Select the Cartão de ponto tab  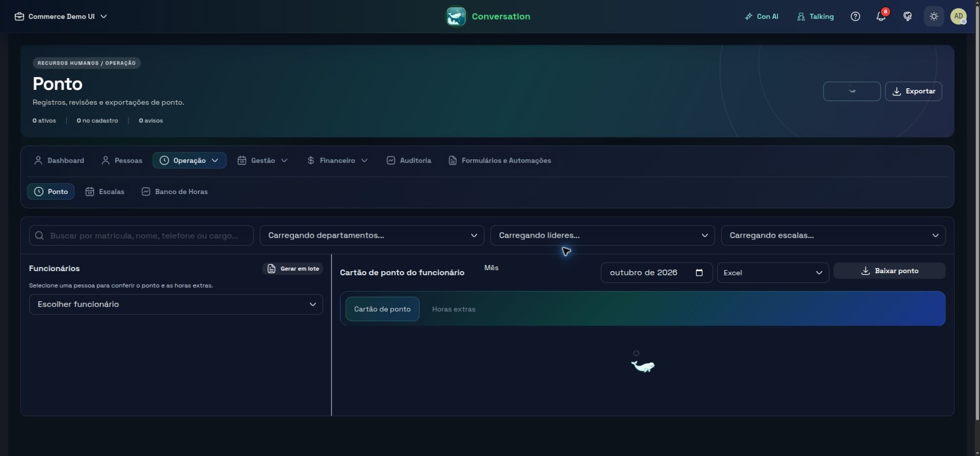(382, 309)
